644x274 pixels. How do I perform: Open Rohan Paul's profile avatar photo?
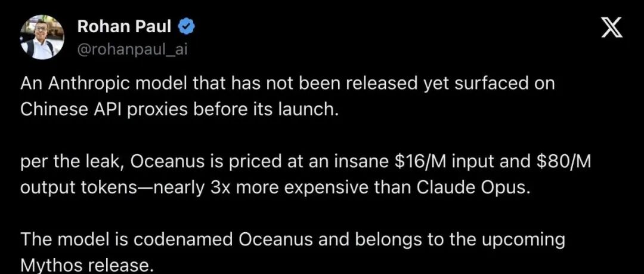pos(42,39)
